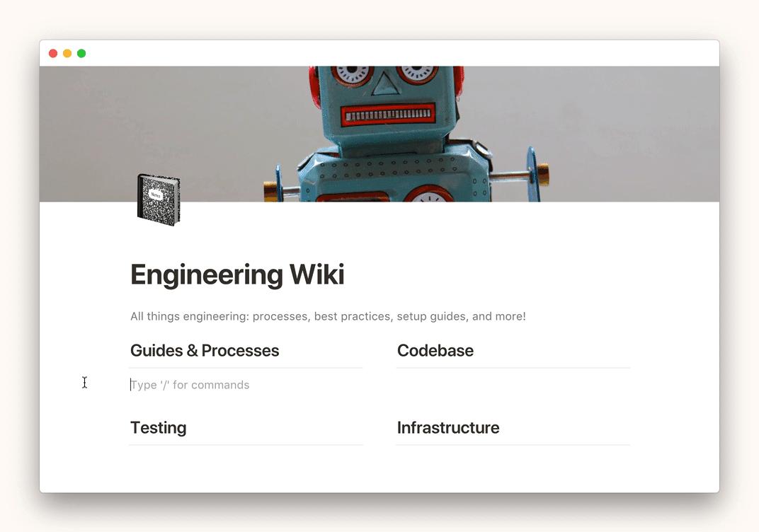Click the Infrastructure heading
This screenshot has height=532, width=759.
[x=448, y=427]
